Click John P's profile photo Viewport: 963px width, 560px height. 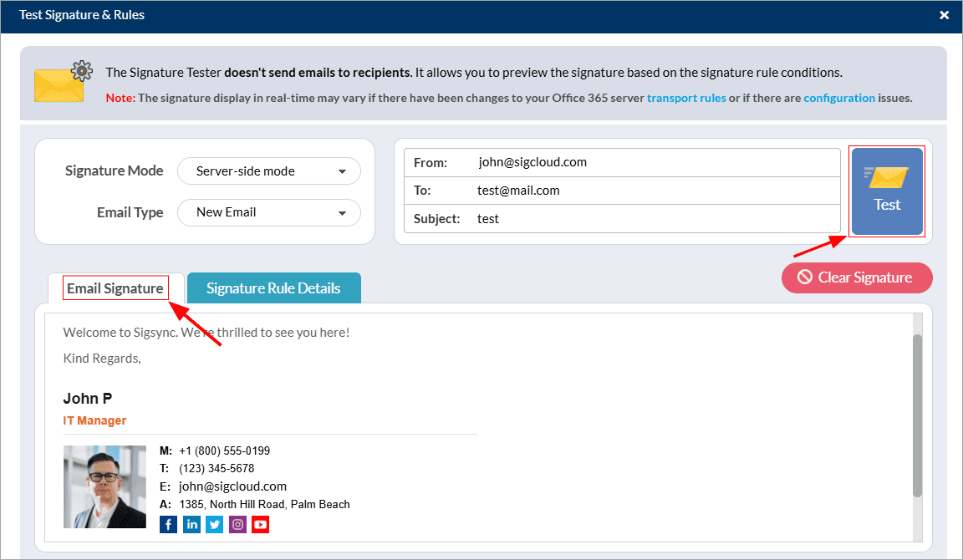[x=104, y=486]
